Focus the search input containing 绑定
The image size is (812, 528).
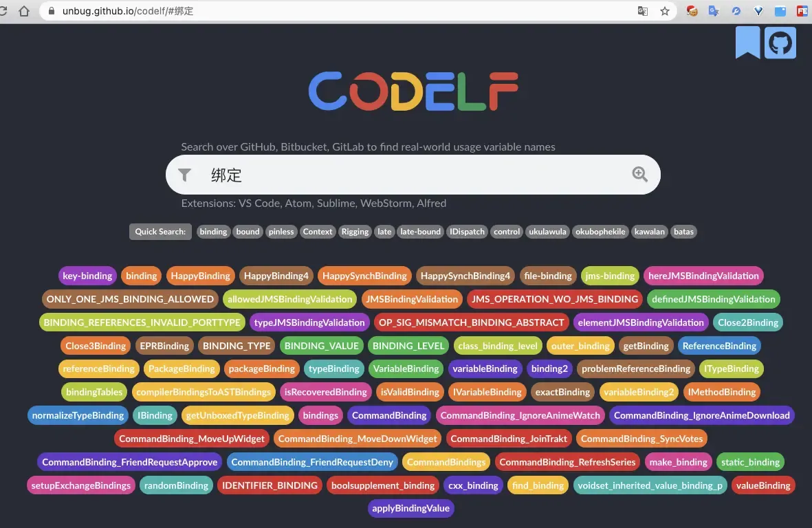[413, 175]
